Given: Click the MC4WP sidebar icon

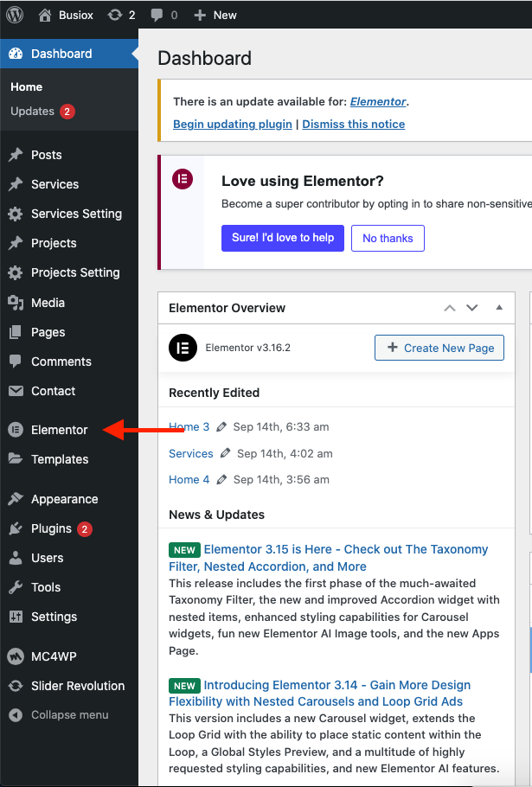Looking at the screenshot, I should pyautogui.click(x=15, y=656).
